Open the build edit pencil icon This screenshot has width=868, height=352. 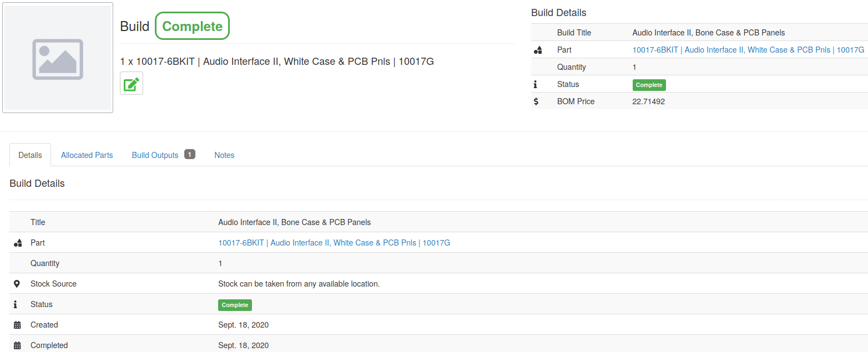click(131, 83)
